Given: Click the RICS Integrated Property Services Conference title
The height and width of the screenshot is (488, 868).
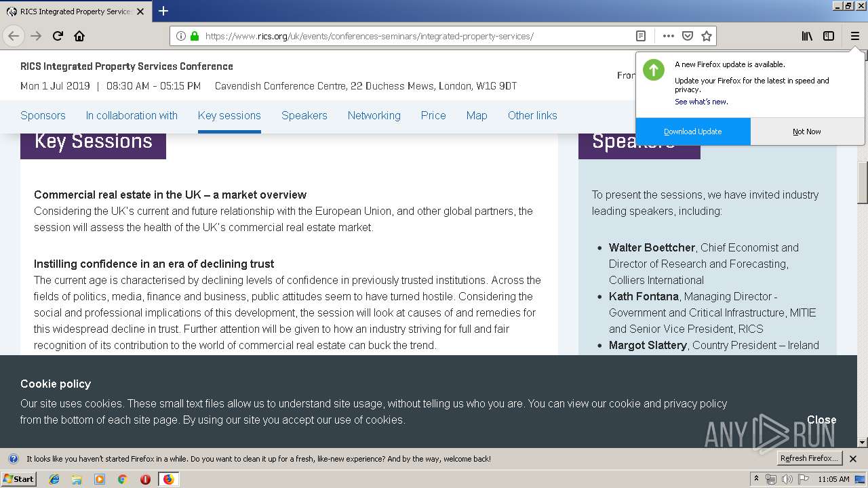Looking at the screenshot, I should pyautogui.click(x=127, y=66).
